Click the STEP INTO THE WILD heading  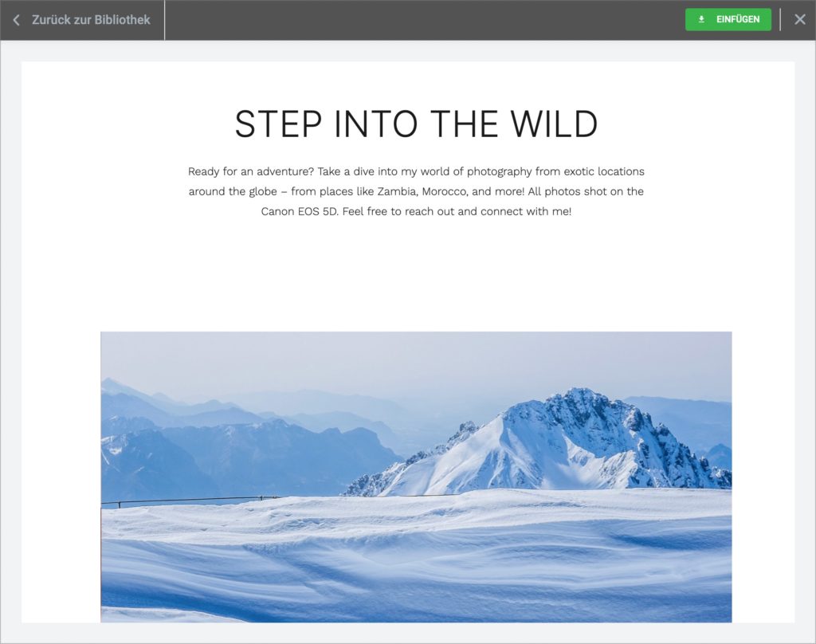click(416, 124)
